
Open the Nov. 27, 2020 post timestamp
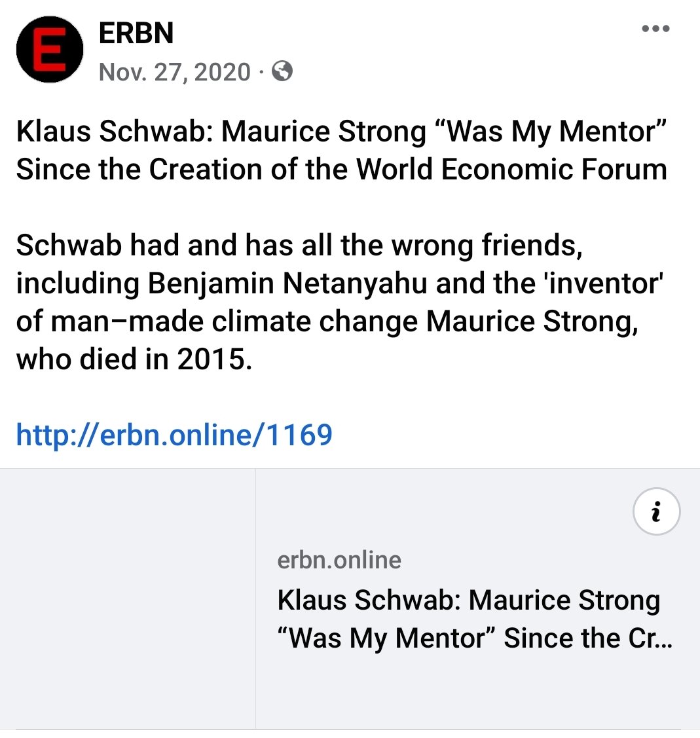(x=174, y=72)
